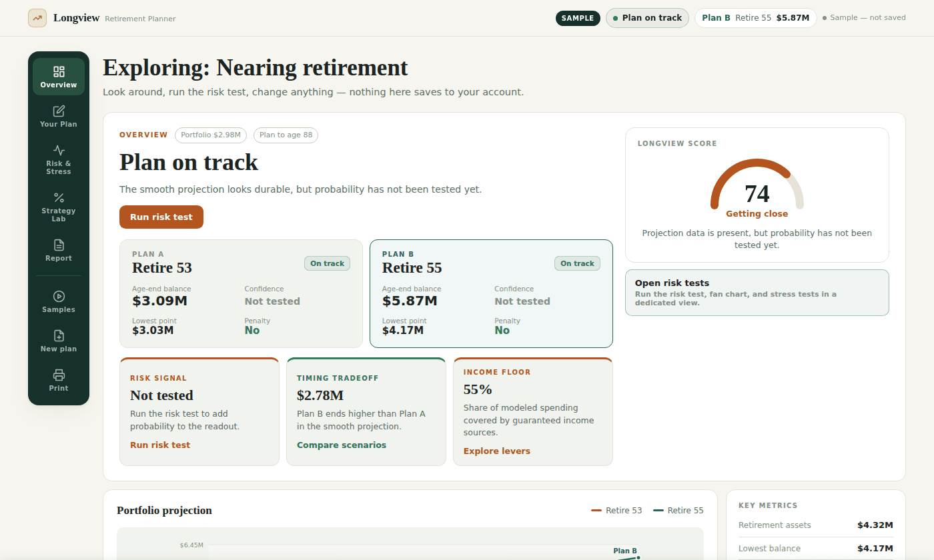Click the Plan B Retire 55 header pill
Viewport: 934px width, 560px height.
(x=756, y=18)
